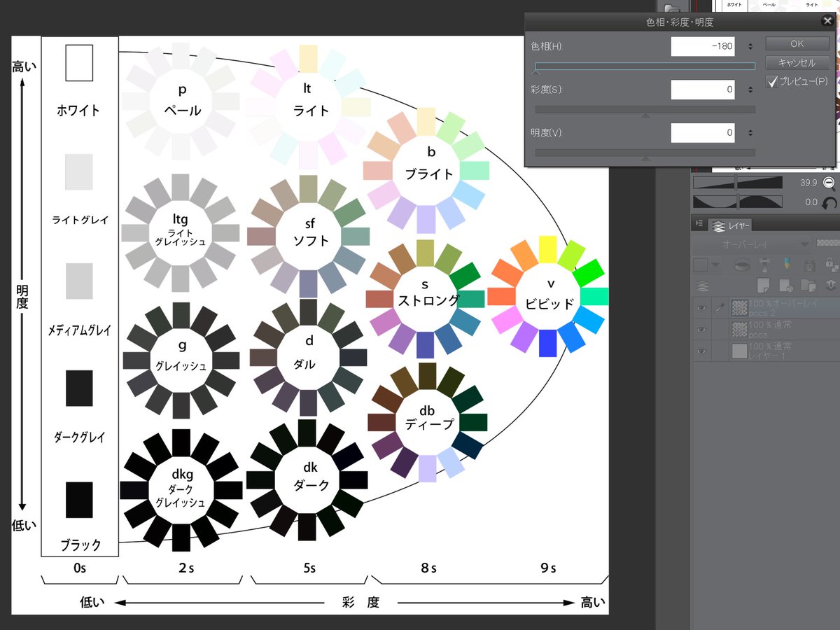Viewport: 840px width, 630px height.
Task: Click the 色相(H) stepper arrows
Action: [750, 46]
